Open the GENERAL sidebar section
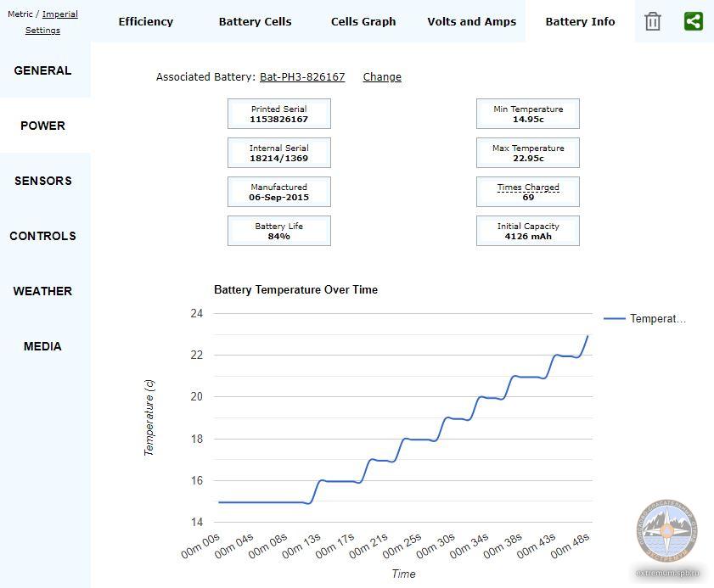This screenshot has height=588, width=714. (x=42, y=70)
